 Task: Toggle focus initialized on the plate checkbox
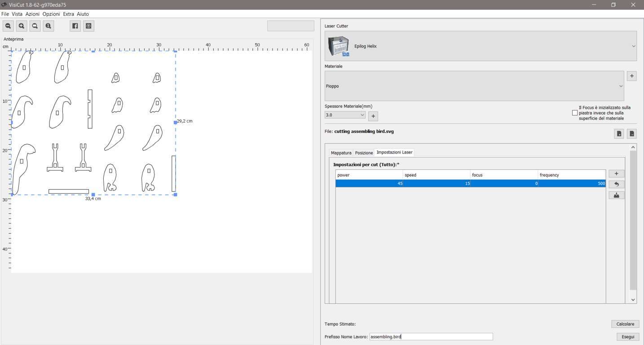574,113
